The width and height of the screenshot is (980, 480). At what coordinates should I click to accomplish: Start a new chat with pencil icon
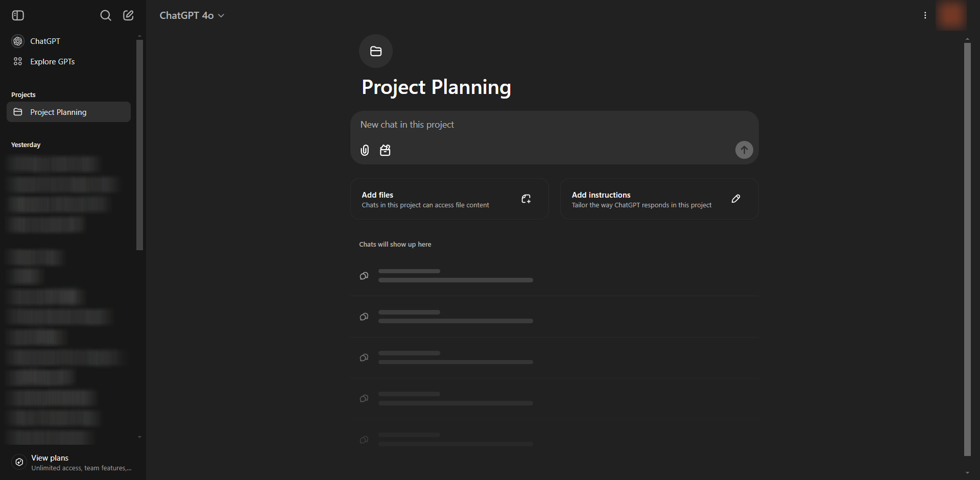[x=129, y=15]
